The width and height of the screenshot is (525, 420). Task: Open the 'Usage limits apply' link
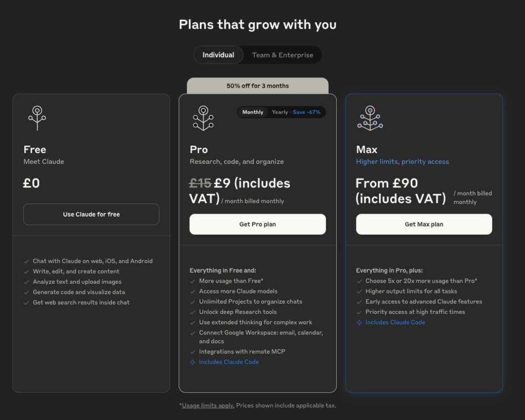(x=208, y=406)
